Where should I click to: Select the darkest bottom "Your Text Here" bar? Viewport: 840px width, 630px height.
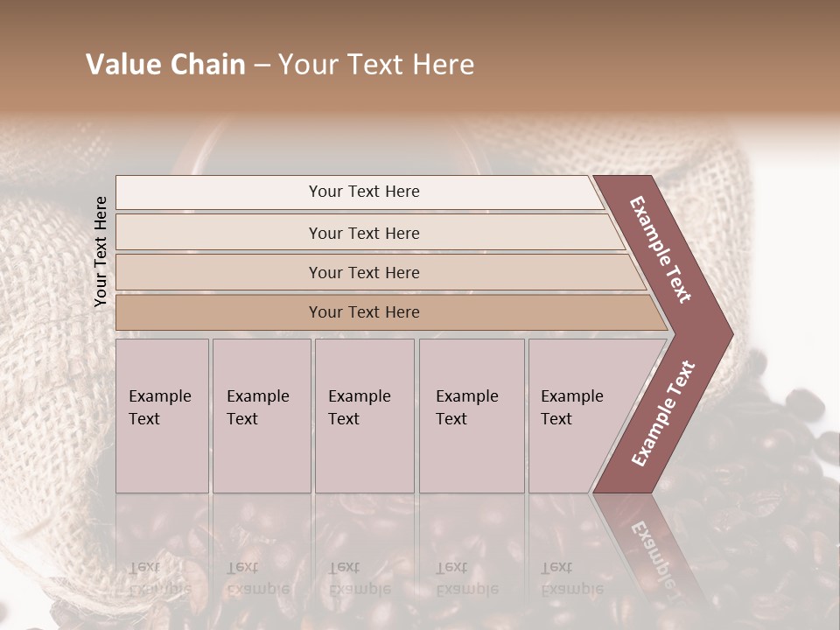point(363,312)
